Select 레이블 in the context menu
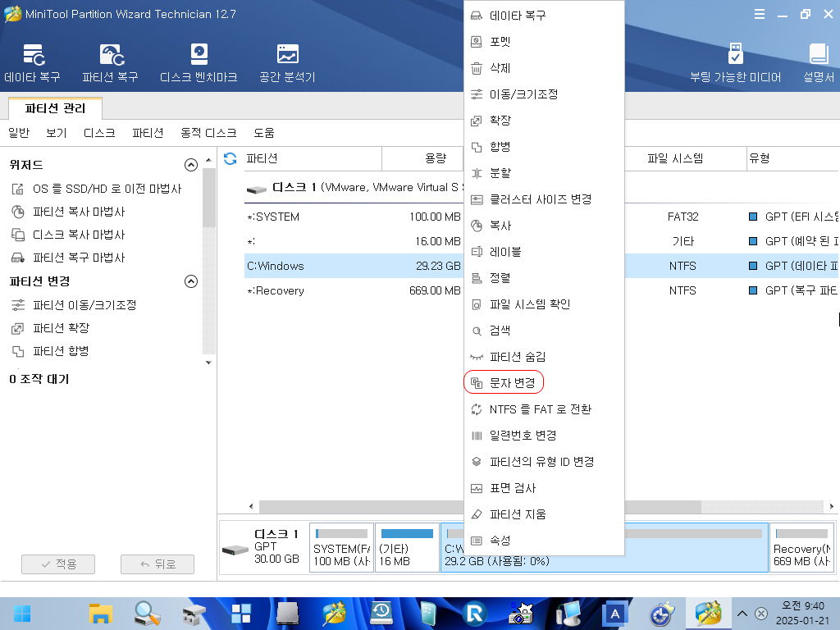 544,252
